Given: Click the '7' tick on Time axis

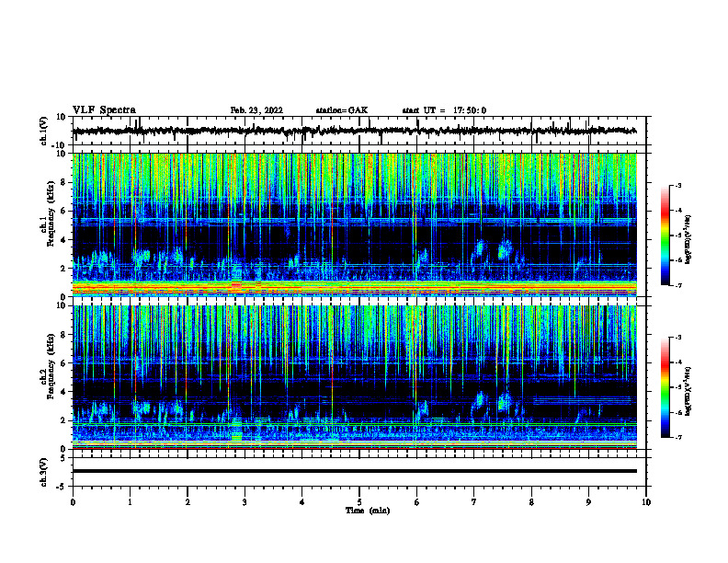Looking at the screenshot, I should tap(474, 502).
